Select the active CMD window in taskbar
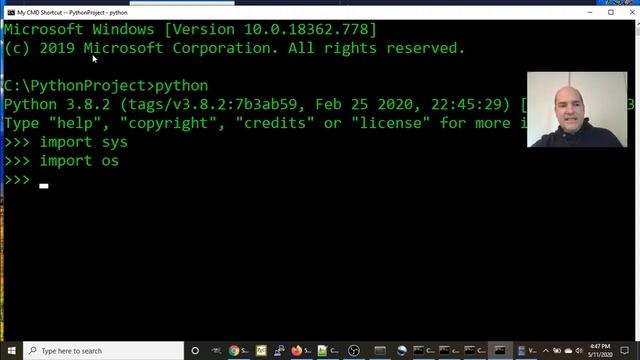640x360 pixels. click(500, 351)
